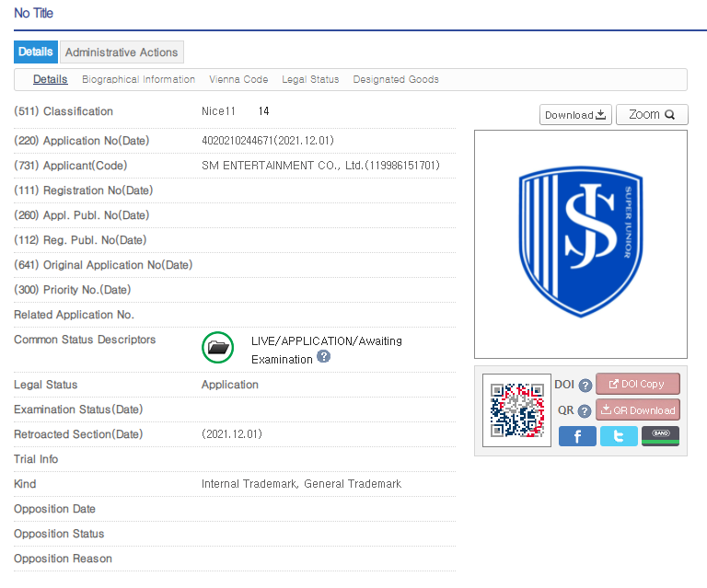Screen dimensions: 707x588
Task: Share trademark on Twitter icon
Action: [619, 435]
